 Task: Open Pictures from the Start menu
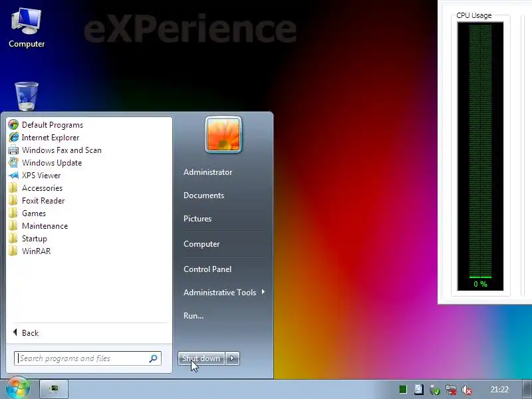click(x=198, y=219)
